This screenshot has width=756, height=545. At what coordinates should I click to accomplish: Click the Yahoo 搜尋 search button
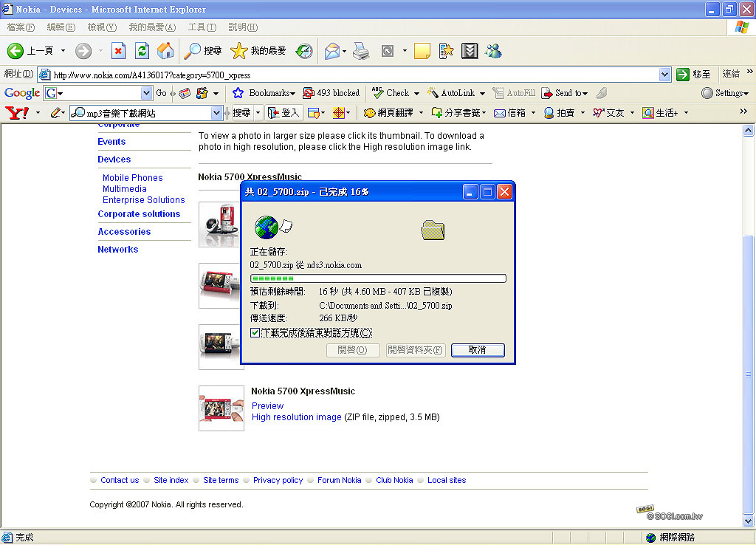(x=241, y=113)
